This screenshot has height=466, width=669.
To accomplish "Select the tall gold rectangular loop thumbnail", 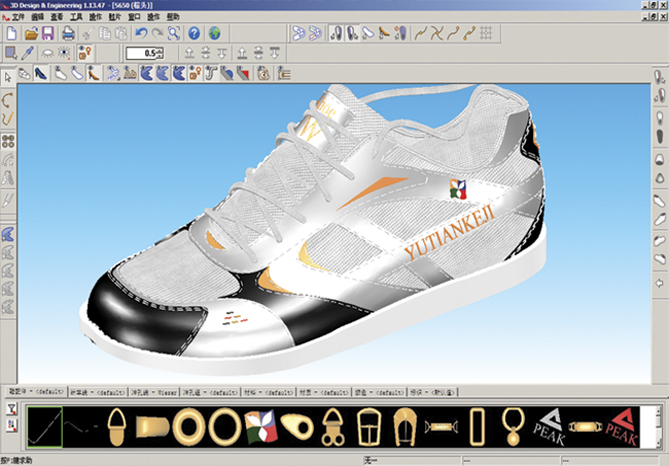I will click(x=477, y=427).
